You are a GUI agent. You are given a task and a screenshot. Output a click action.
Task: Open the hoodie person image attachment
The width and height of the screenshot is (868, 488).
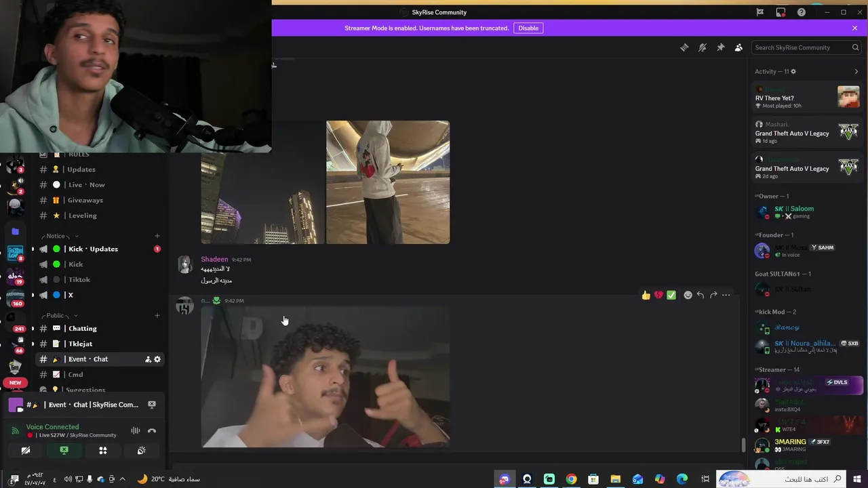[388, 182]
